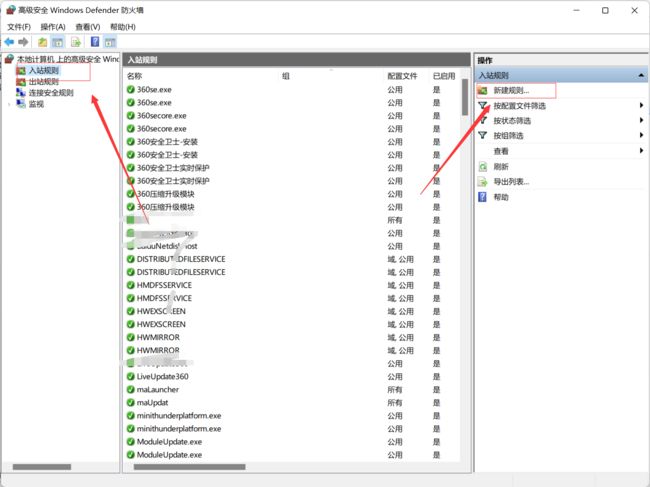Select the first HWMIRROR rule
Image resolution: width=650 pixels, height=487 pixels.
click(158, 337)
